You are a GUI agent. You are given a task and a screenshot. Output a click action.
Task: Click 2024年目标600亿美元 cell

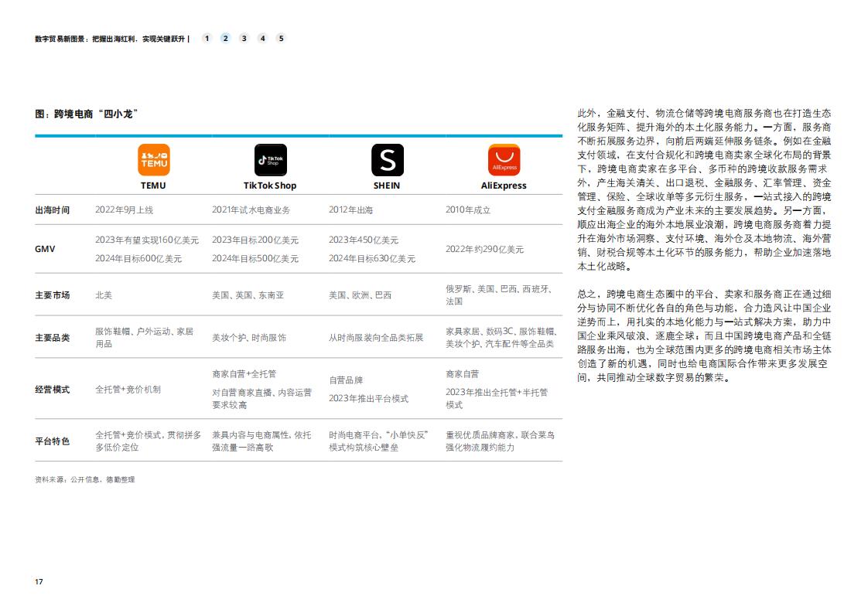coord(138,258)
